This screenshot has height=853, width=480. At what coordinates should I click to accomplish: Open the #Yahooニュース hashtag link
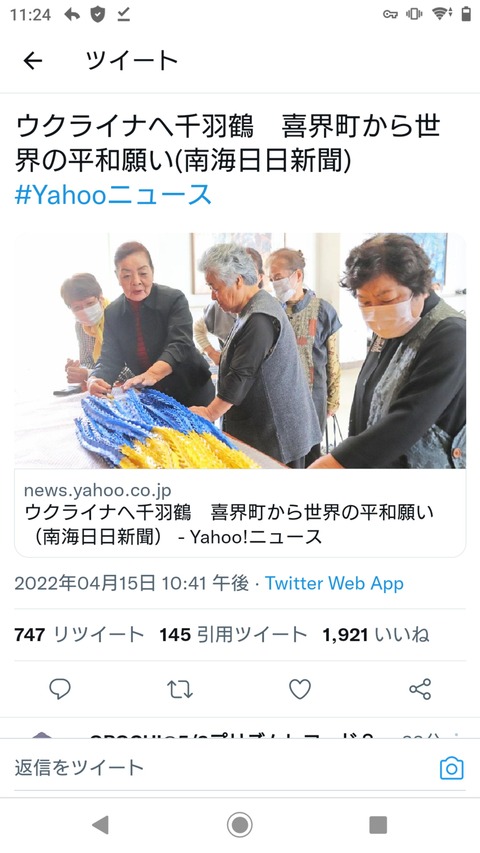pyautogui.click(x=113, y=194)
